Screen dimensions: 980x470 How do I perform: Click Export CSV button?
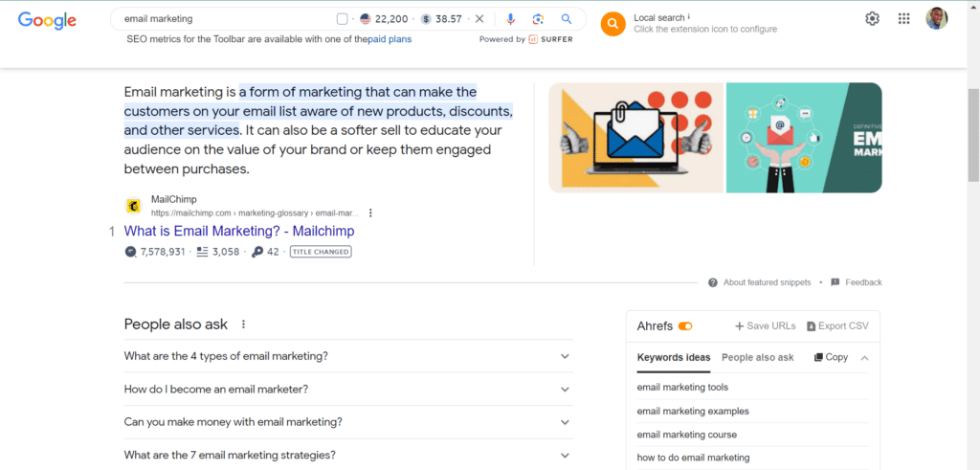pyautogui.click(x=837, y=325)
